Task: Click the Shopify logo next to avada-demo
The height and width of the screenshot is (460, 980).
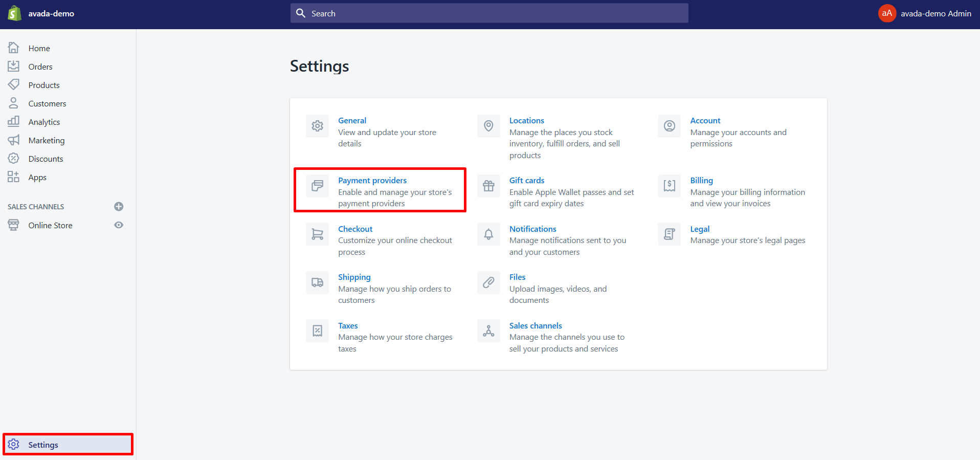Action: [14, 13]
